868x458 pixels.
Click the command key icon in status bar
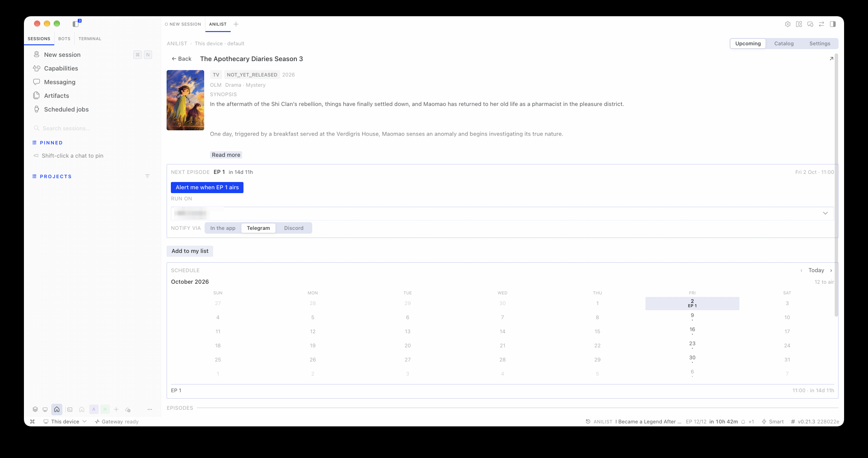(x=32, y=422)
